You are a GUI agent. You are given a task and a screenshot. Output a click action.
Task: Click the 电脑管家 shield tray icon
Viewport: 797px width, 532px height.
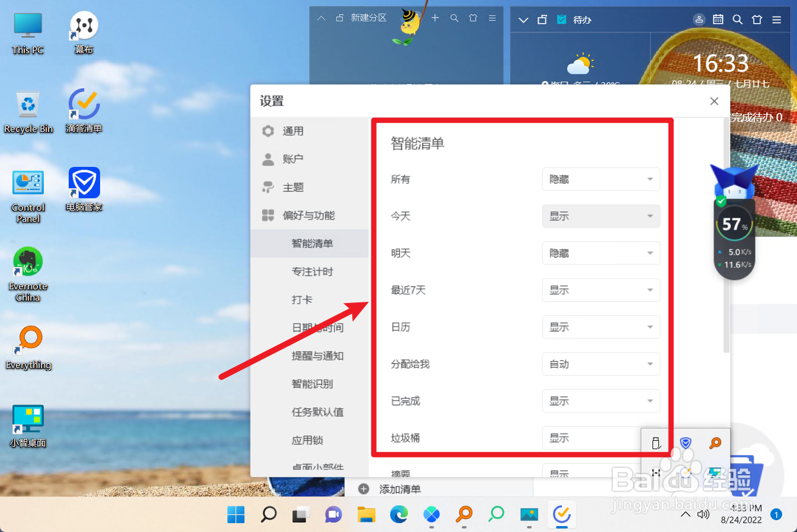(686, 443)
